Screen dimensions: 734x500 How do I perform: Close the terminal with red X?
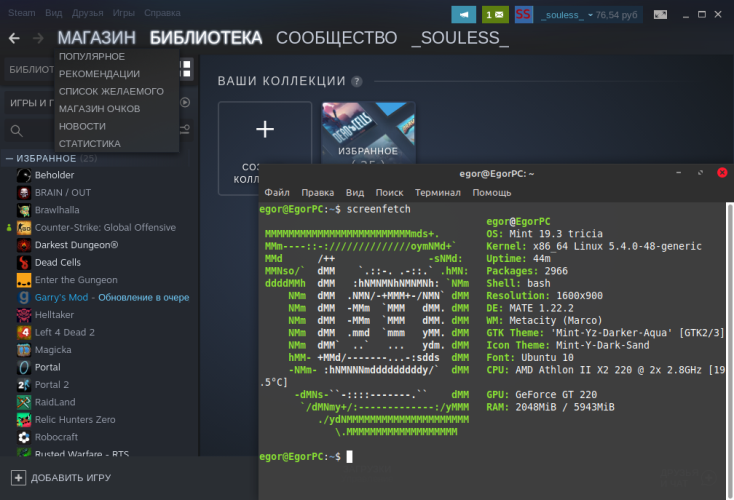coord(722,172)
